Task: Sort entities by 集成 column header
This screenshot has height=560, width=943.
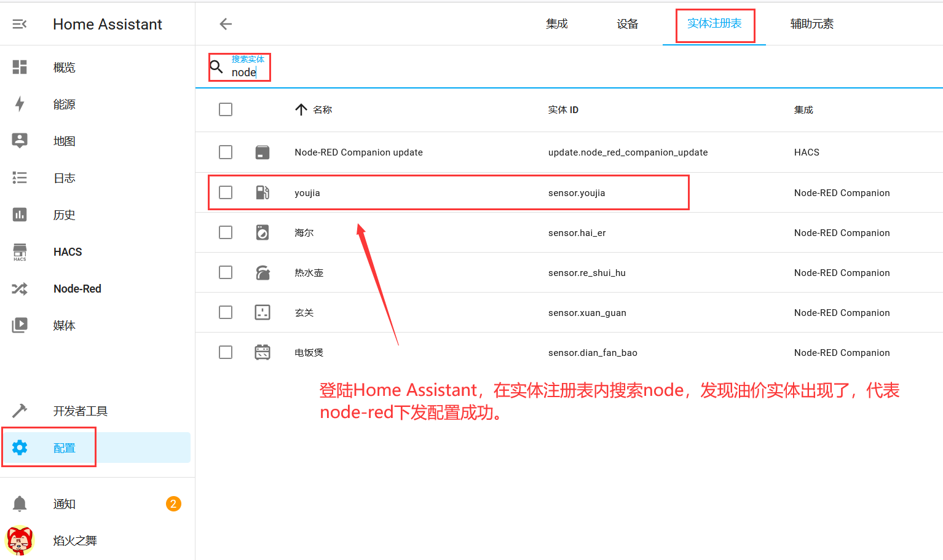Action: point(803,110)
